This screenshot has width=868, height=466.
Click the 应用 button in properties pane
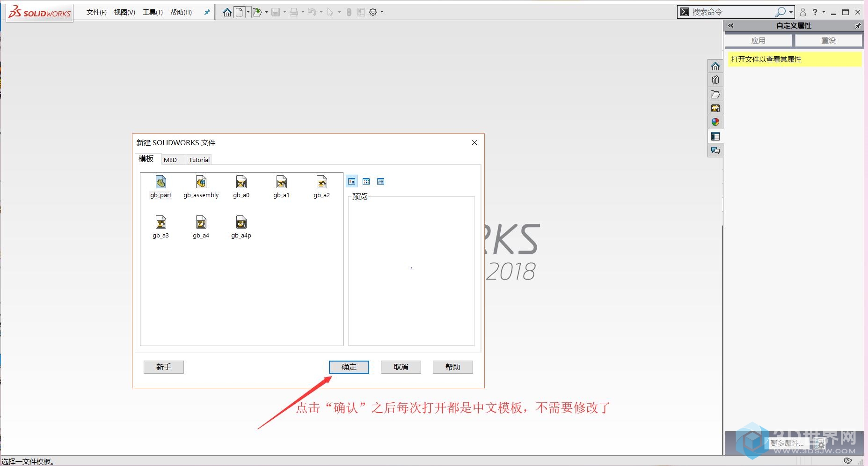point(759,41)
